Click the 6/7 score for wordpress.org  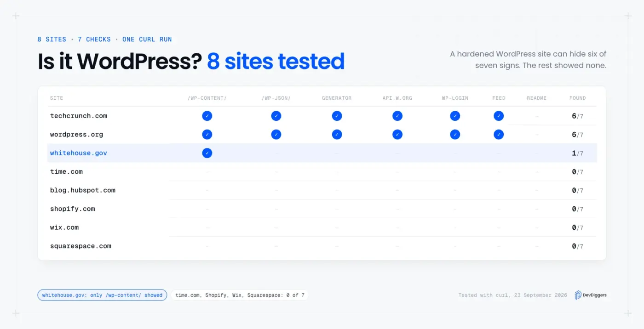pos(578,135)
